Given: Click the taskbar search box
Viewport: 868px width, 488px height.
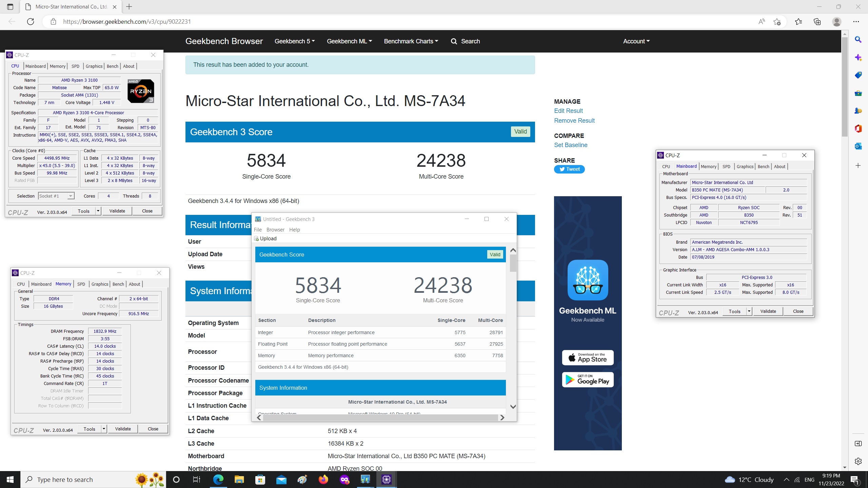Looking at the screenshot, I should (93, 480).
